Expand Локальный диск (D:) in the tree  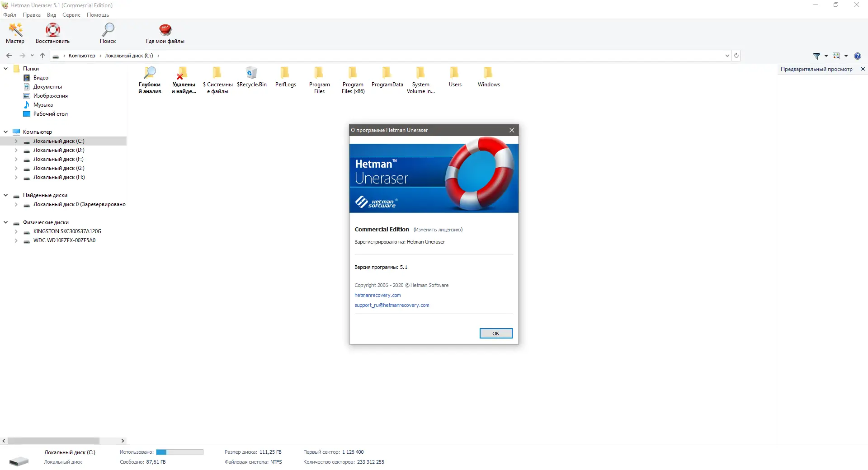pyautogui.click(x=17, y=150)
